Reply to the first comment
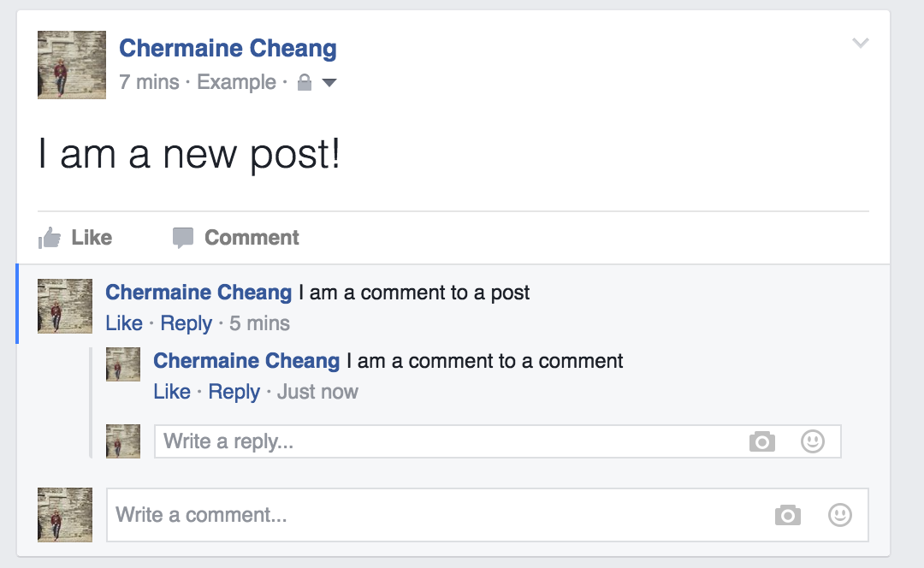The width and height of the screenshot is (924, 568). coord(186,323)
